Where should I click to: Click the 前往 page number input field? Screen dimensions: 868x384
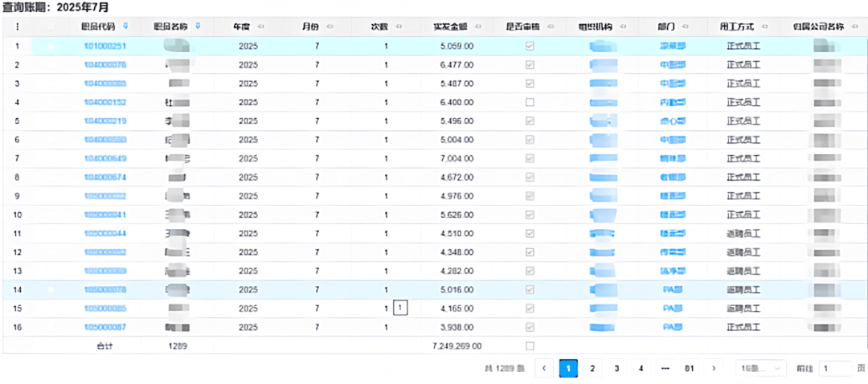click(835, 368)
